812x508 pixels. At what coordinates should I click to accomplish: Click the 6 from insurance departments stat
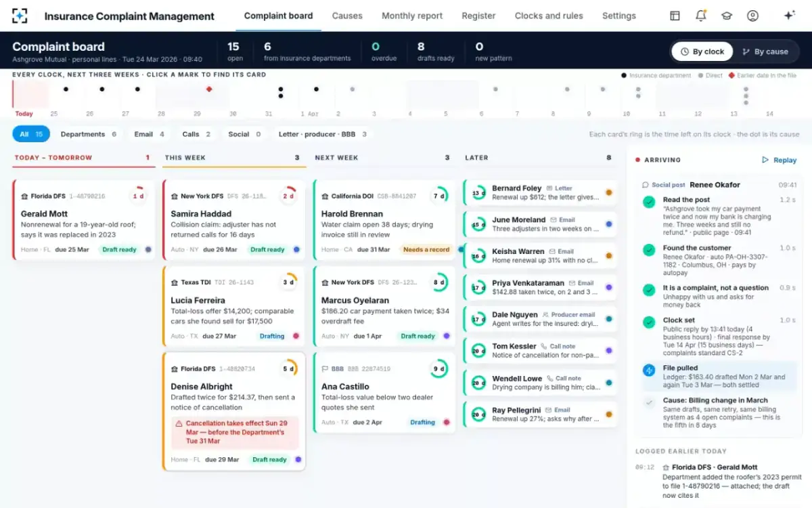point(307,51)
